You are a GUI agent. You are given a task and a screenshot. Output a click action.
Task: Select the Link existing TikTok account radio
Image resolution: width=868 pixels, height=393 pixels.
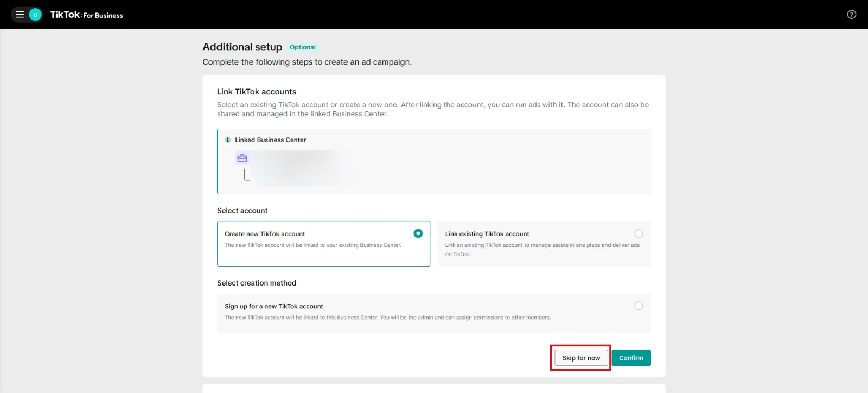point(639,233)
